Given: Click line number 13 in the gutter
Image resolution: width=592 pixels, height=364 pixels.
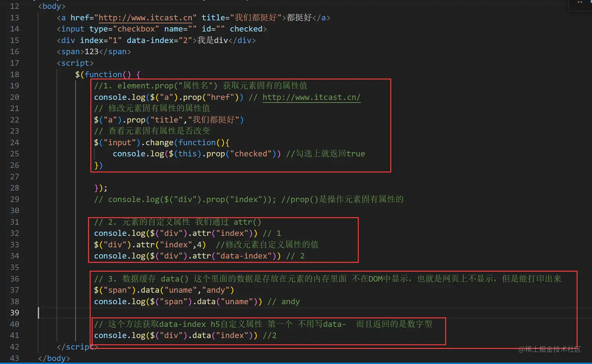Looking at the screenshot, I should pos(14,18).
